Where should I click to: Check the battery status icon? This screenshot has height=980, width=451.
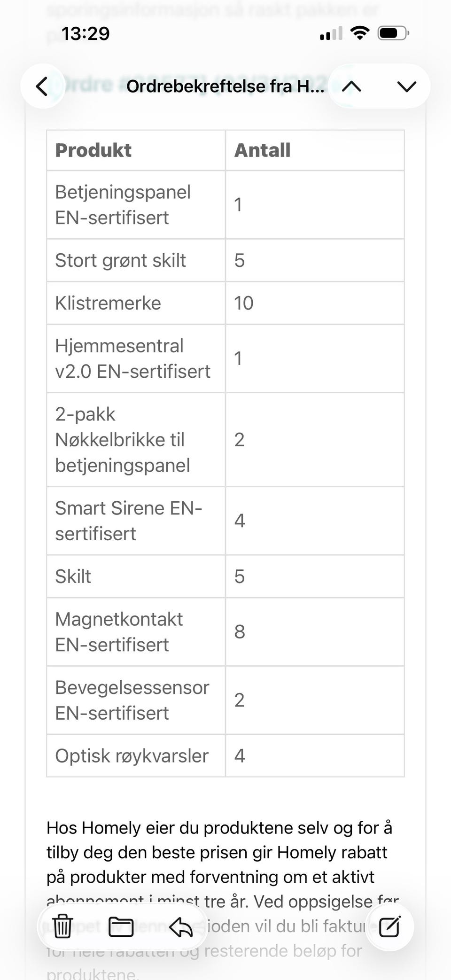tap(391, 33)
